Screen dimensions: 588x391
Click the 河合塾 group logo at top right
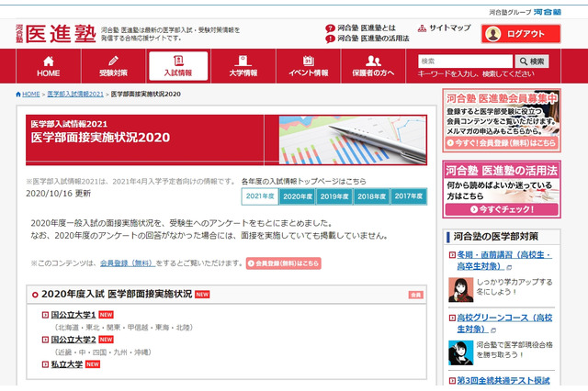[548, 12]
